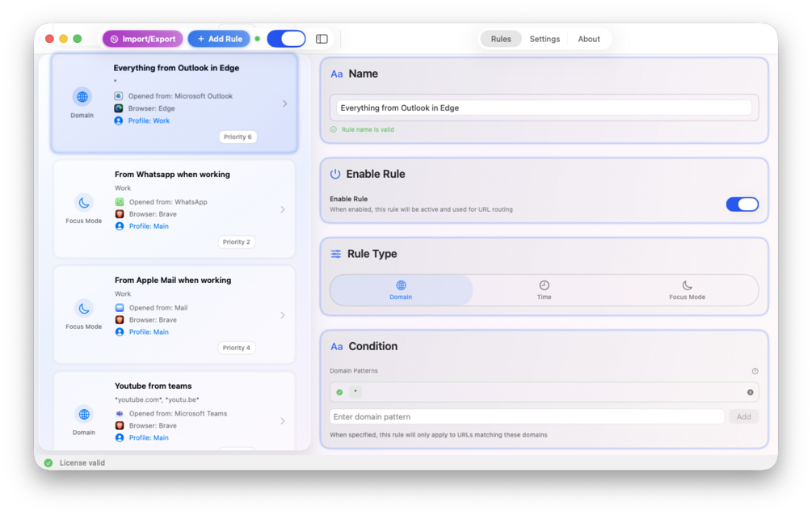Open the Profile: Main link in the Youtube rule
The image size is (812, 515).
tap(149, 438)
